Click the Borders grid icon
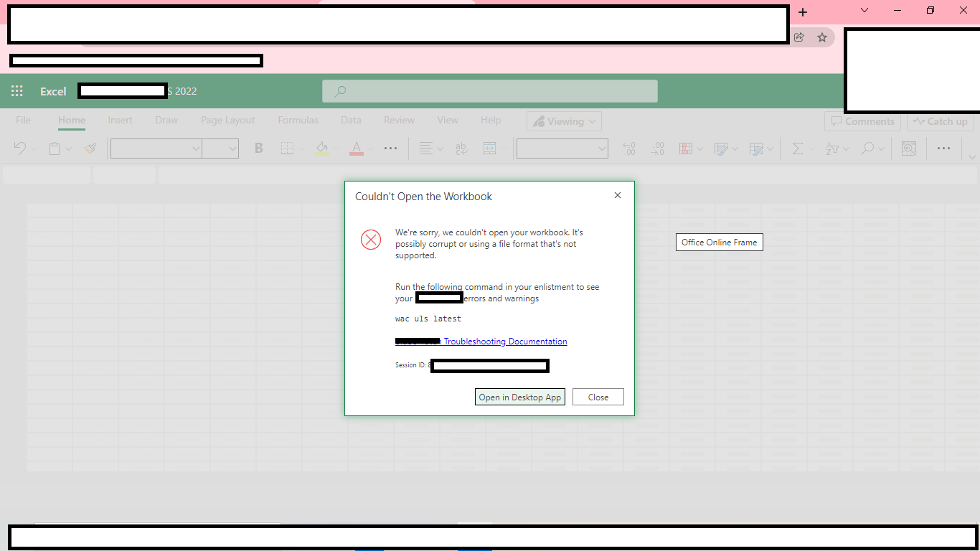Screen dimensions: 980x551 click(287, 149)
